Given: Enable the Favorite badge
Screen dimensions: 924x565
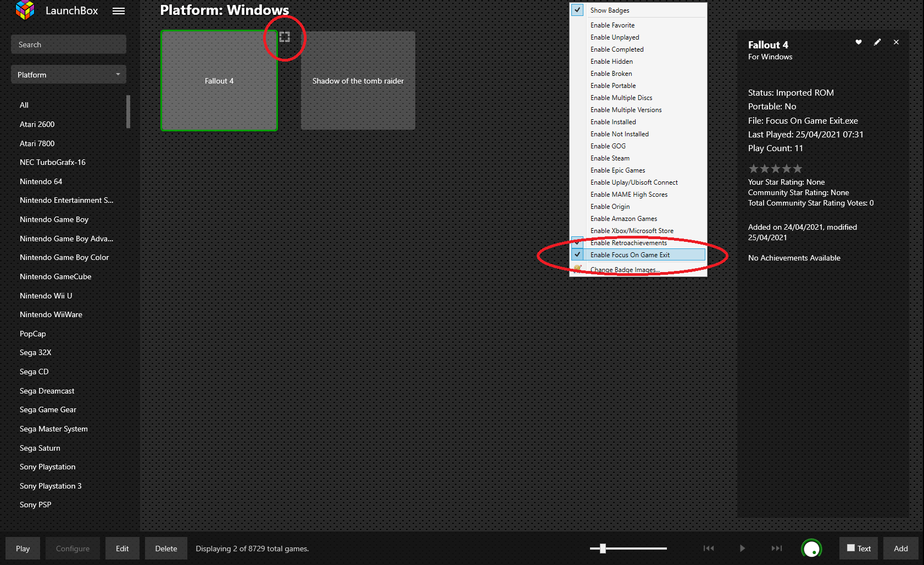Looking at the screenshot, I should pos(638,25).
